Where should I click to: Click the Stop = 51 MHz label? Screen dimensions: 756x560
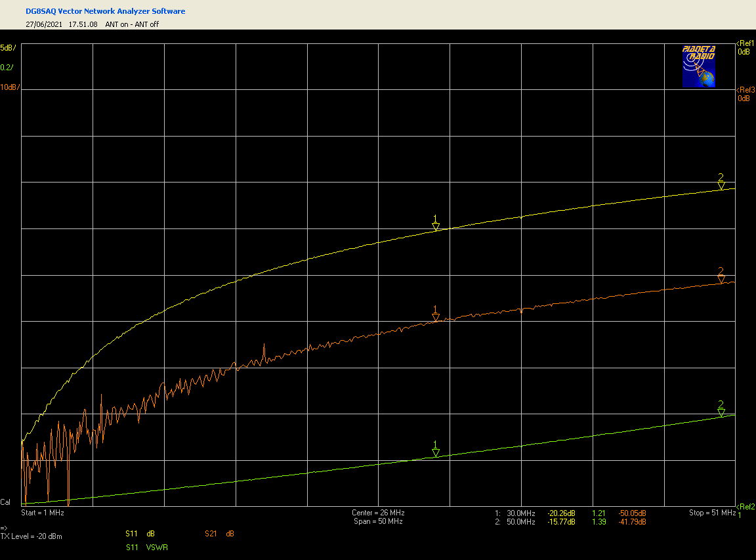pos(712,513)
